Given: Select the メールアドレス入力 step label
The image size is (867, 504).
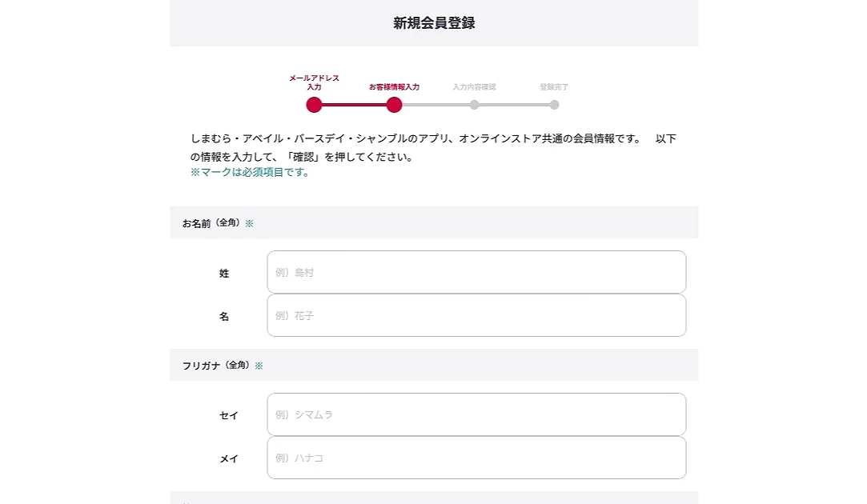Looking at the screenshot, I should 314,82.
